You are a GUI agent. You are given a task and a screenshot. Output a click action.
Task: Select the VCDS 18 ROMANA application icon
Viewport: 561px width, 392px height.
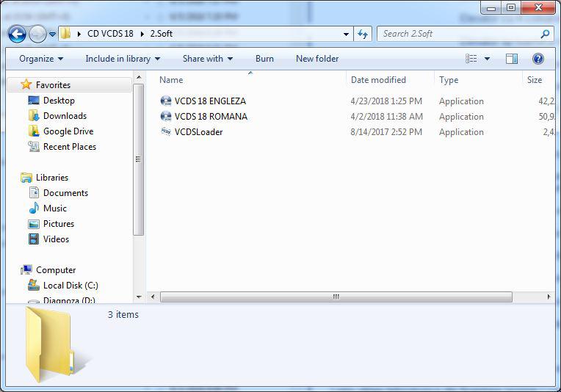click(x=166, y=117)
